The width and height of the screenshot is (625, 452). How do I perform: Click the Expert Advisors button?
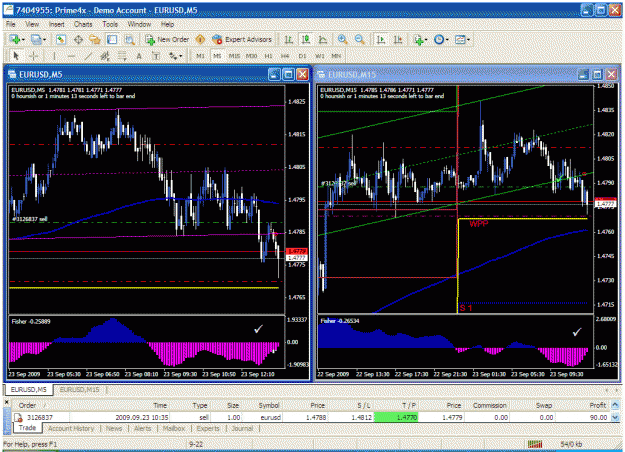click(242, 39)
